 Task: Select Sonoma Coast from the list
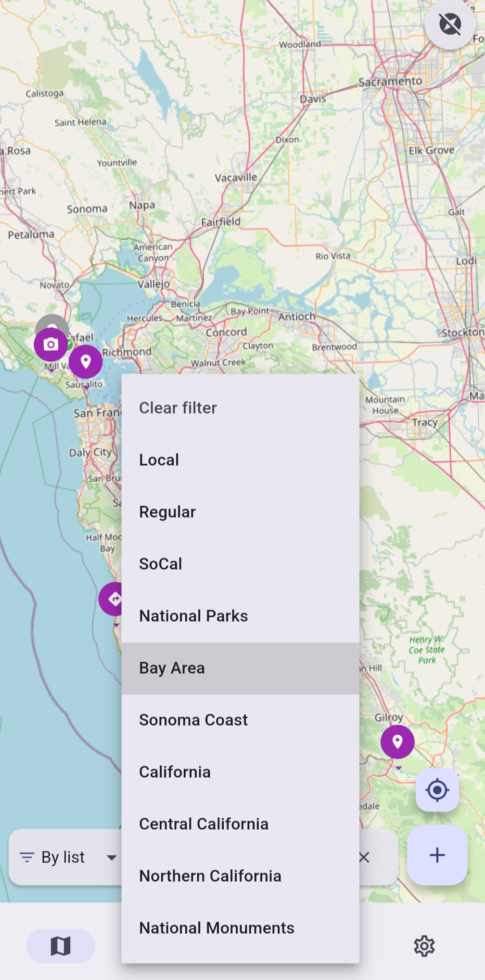tap(193, 719)
